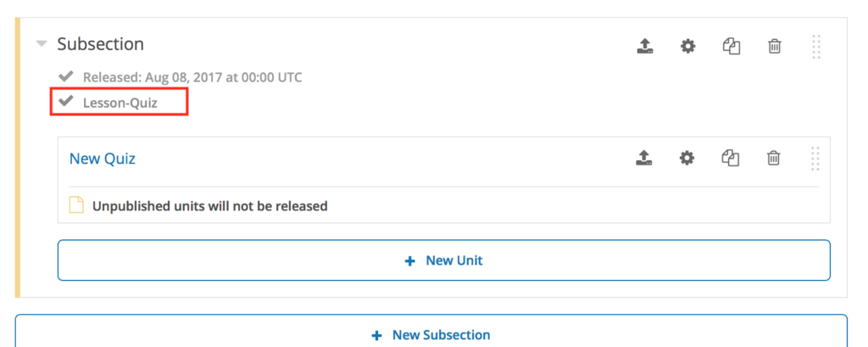Click the unpublished units page icon
Viewport: 868px width, 347px height.
tap(76, 205)
